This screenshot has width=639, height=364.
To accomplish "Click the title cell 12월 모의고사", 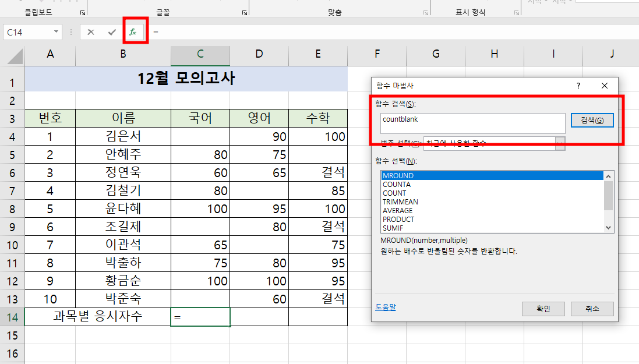I will pos(186,79).
